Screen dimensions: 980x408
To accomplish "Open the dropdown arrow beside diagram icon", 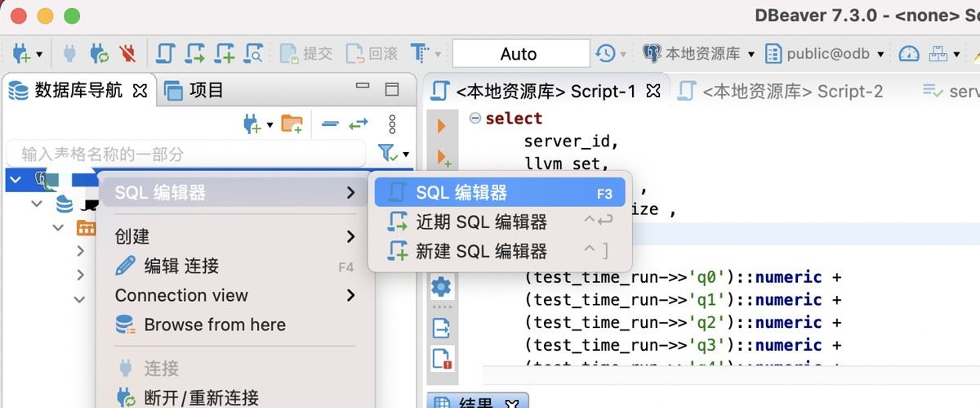I will (x=955, y=55).
